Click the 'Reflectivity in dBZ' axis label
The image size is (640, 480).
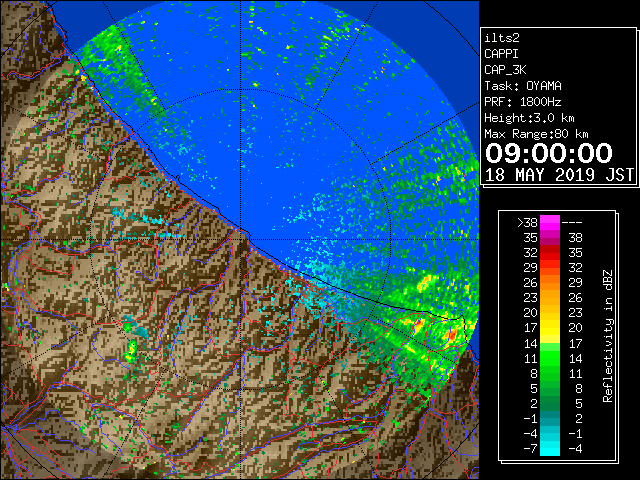607,336
